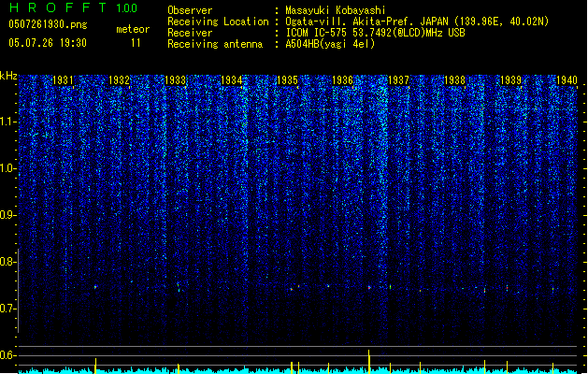Screen dimensions: 588x374
Task: Click the 0.8 kHz axis label
Action: tap(8, 262)
